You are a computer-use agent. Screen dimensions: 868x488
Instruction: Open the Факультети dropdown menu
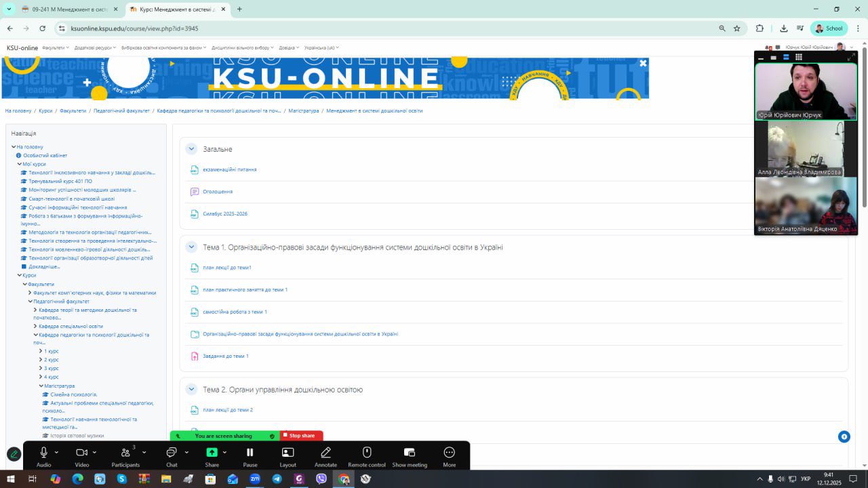point(55,48)
